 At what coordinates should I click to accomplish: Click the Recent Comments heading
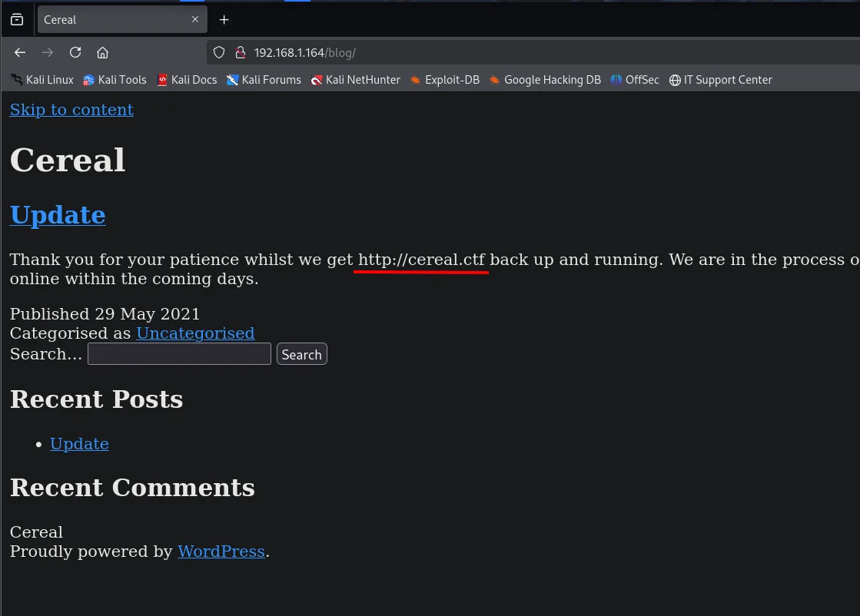132,487
